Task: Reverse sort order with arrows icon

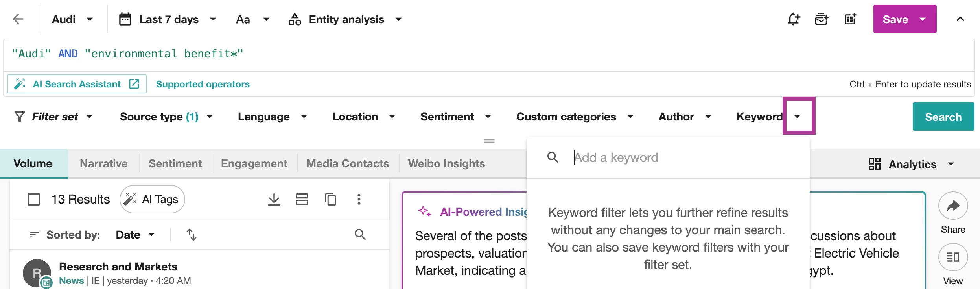Action: (192, 235)
